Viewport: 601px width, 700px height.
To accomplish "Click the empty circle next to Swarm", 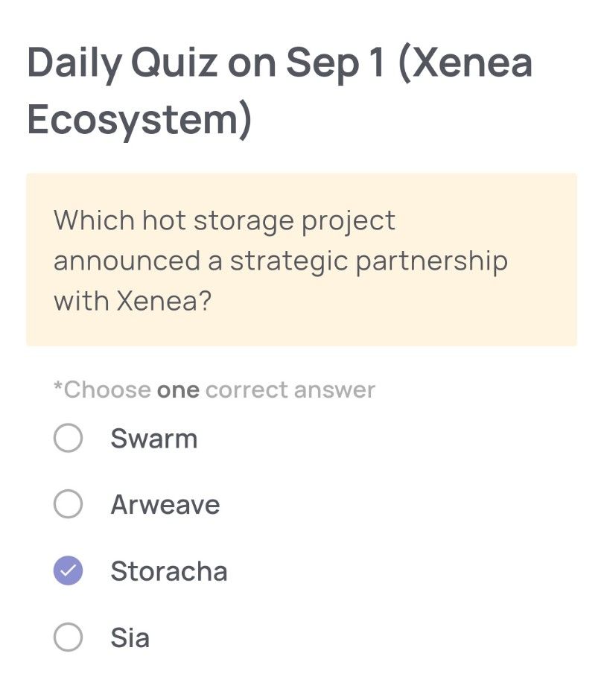I will (x=69, y=439).
